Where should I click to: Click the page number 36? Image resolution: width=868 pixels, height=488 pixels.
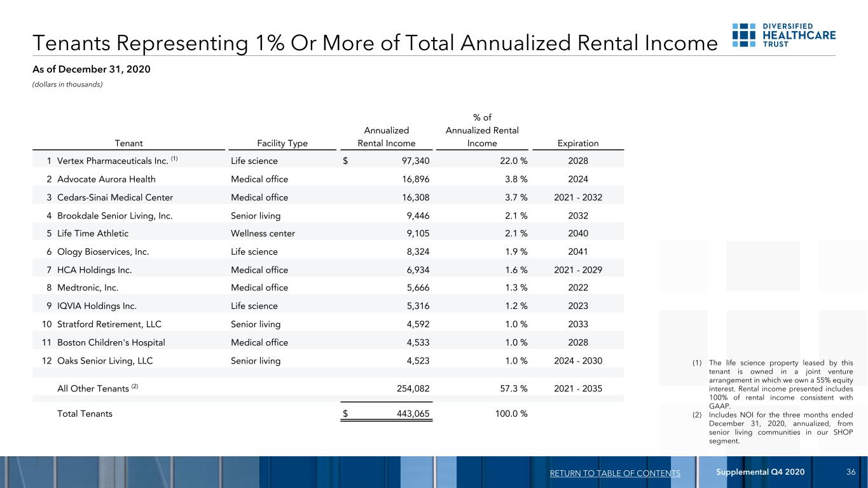click(x=851, y=471)
